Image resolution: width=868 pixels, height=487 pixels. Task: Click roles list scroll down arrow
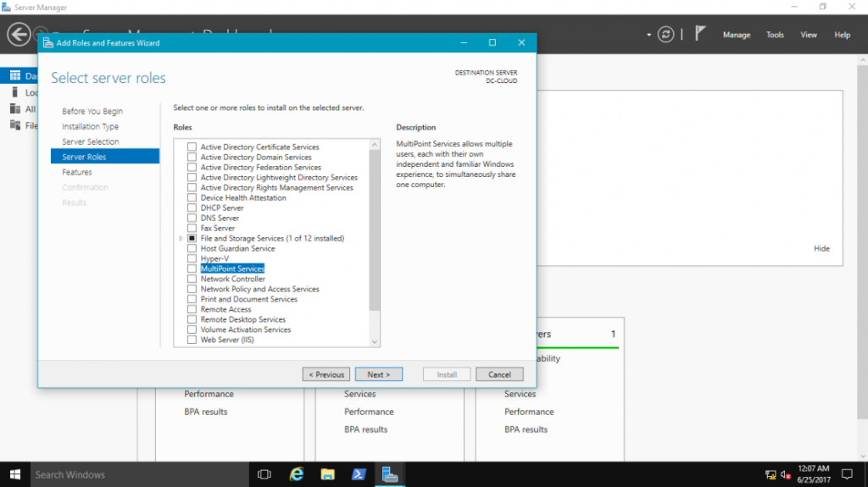coord(375,341)
